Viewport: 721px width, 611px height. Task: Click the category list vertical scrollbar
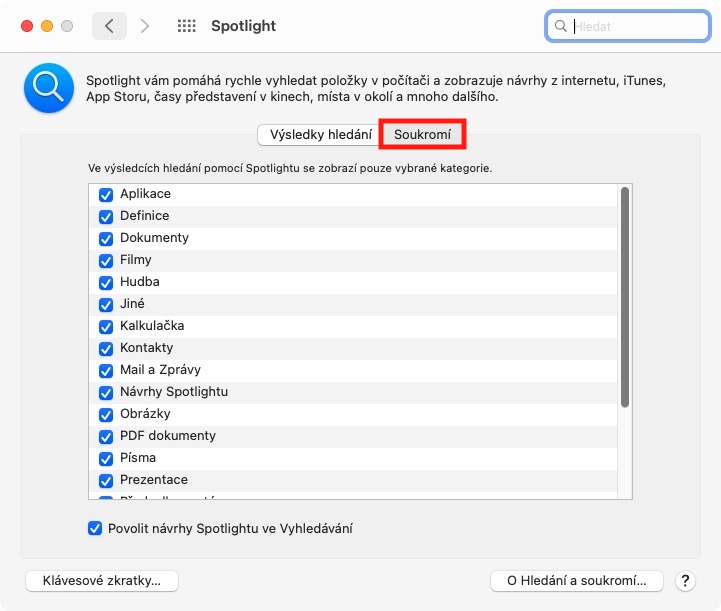point(624,297)
